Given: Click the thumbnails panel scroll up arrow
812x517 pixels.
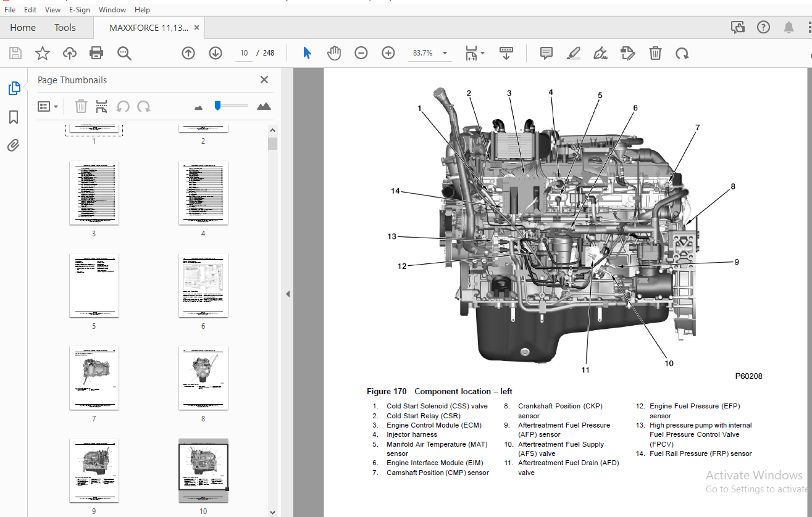Looking at the screenshot, I should coord(272,129).
